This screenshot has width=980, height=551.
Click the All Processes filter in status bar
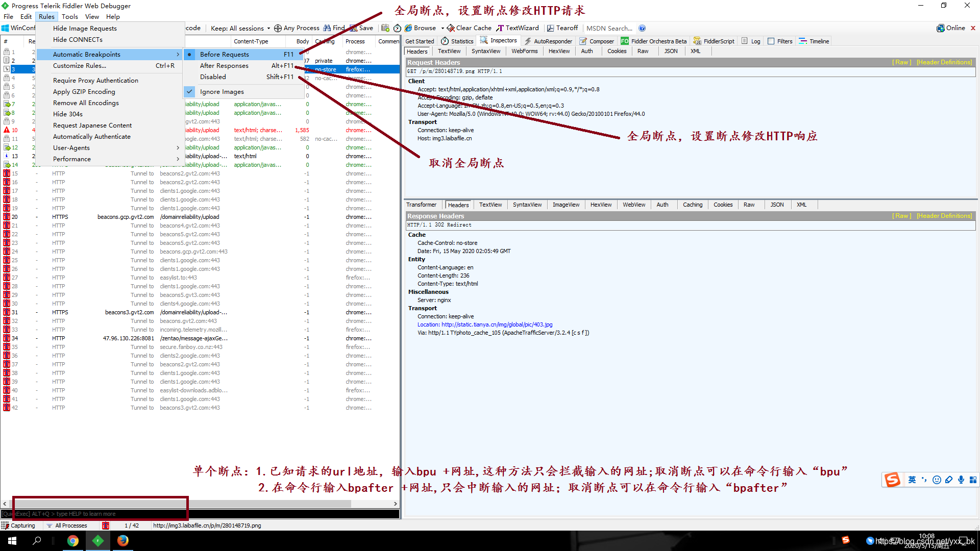(66, 525)
